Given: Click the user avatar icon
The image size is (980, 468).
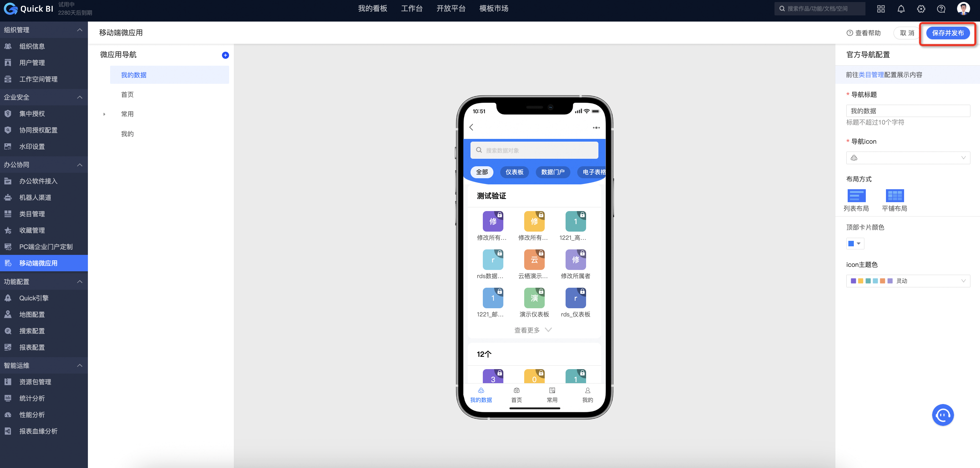Looking at the screenshot, I should point(963,8).
